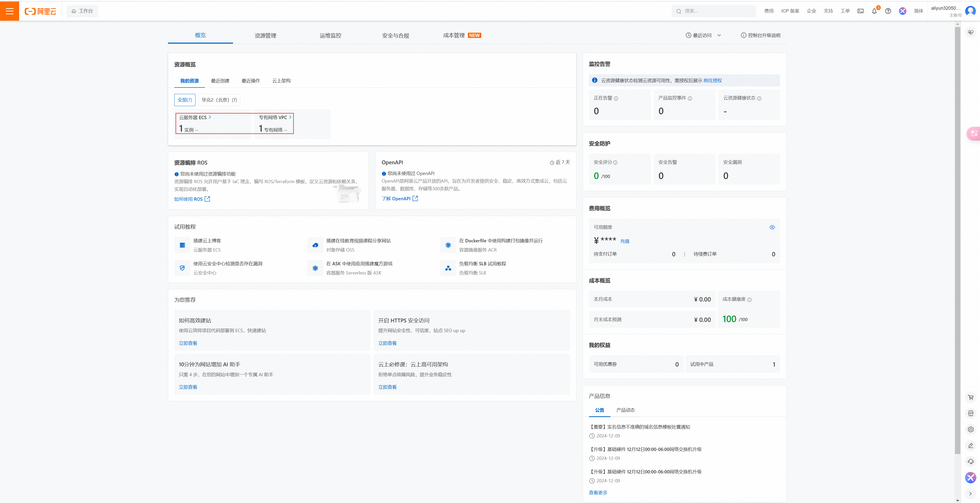This screenshot has width=980, height=503.
Task: Select 最近操作 resource tab
Action: (251, 81)
